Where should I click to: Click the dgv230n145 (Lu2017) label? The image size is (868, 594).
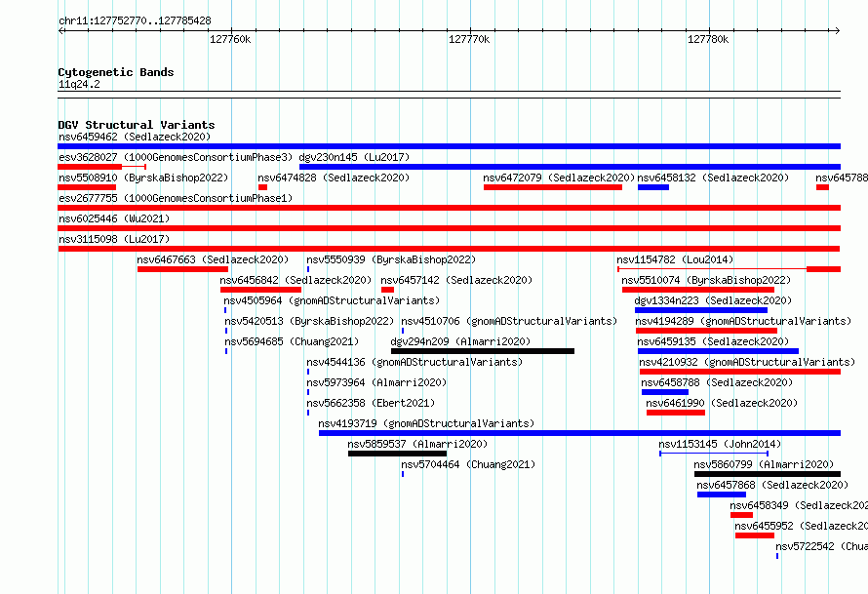click(354, 157)
